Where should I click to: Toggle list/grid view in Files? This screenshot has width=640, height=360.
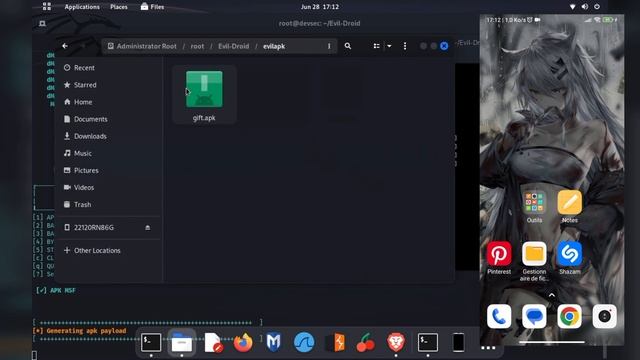tap(376, 46)
